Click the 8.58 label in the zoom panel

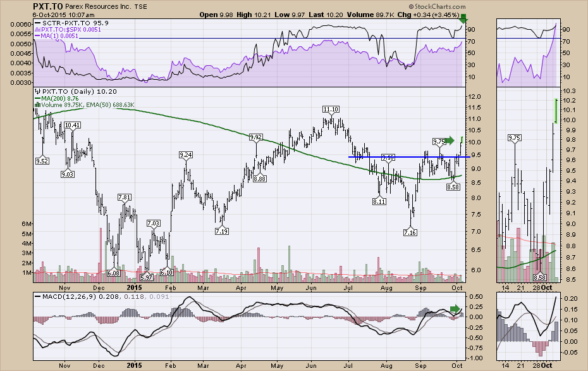click(539, 277)
